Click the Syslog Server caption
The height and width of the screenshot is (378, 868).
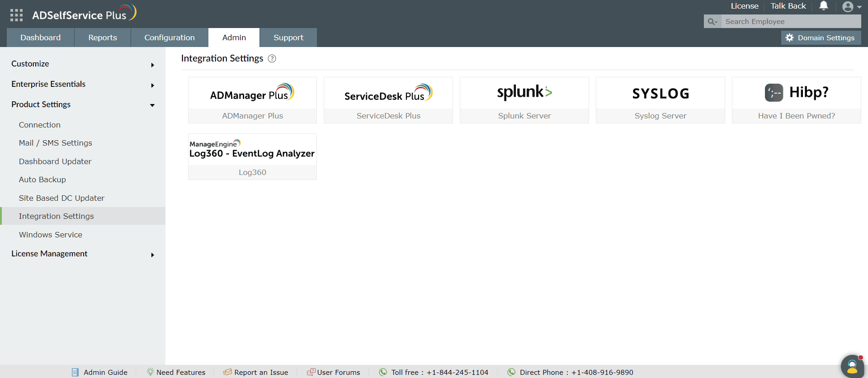660,116
